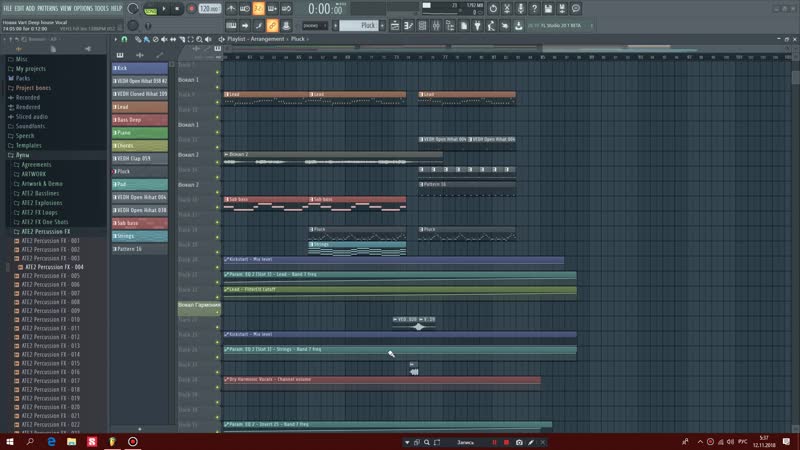Toggle the blend recording overdub icon
Screen dimensions: 800x450
point(272,9)
